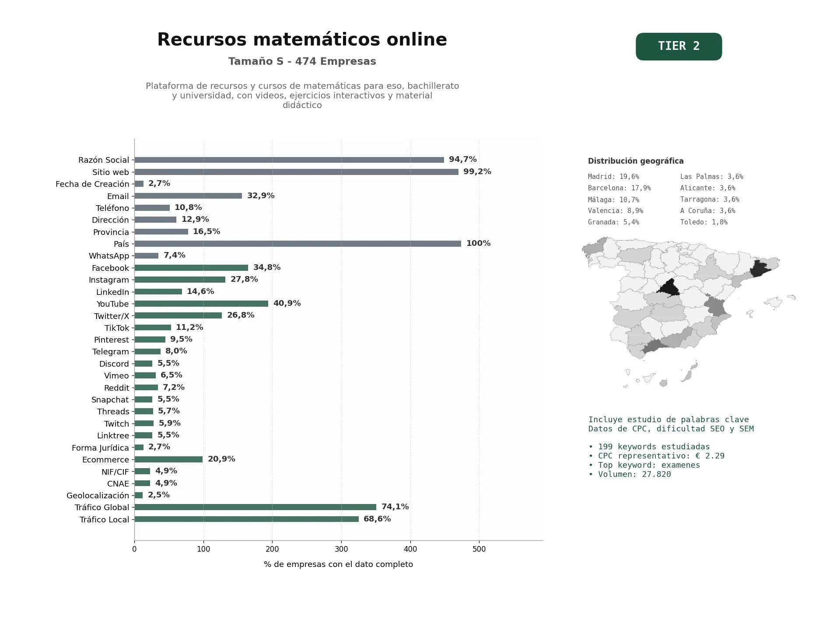Image resolution: width=840 pixels, height=630 pixels.
Task: Click the 'Razón Social' axis label
Action: coord(104,160)
